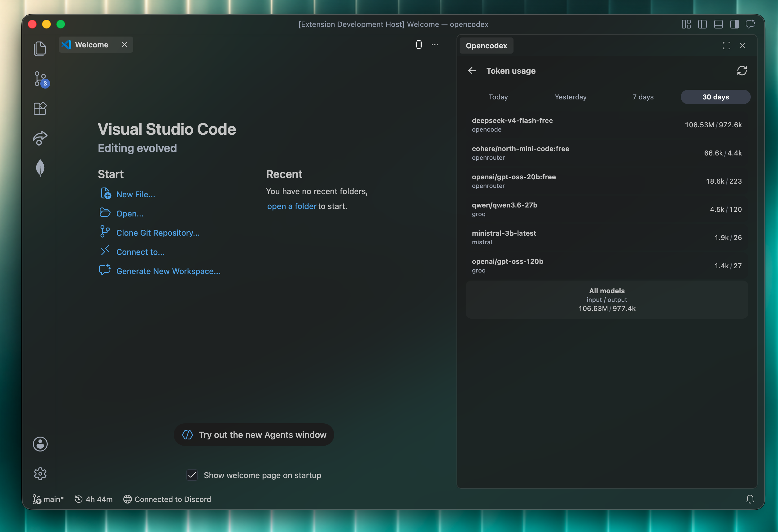The width and height of the screenshot is (778, 532).
Task: Click the 4h 44m time tracker status item
Action: [x=94, y=499]
